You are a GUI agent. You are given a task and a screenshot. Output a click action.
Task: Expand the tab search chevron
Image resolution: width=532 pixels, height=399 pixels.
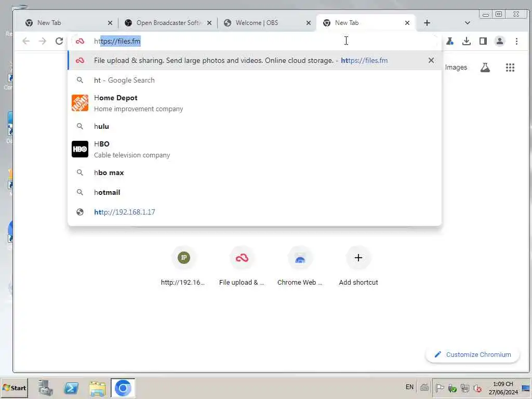tap(467, 23)
